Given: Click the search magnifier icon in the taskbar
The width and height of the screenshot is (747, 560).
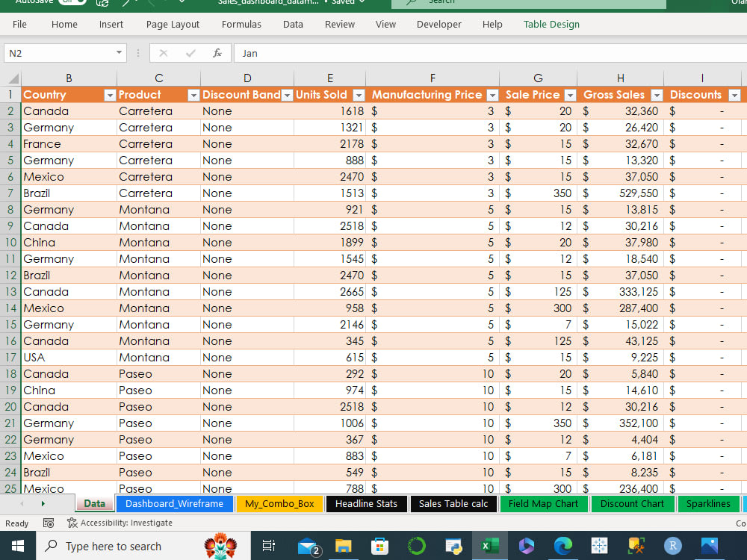Looking at the screenshot, I should pos(51,546).
